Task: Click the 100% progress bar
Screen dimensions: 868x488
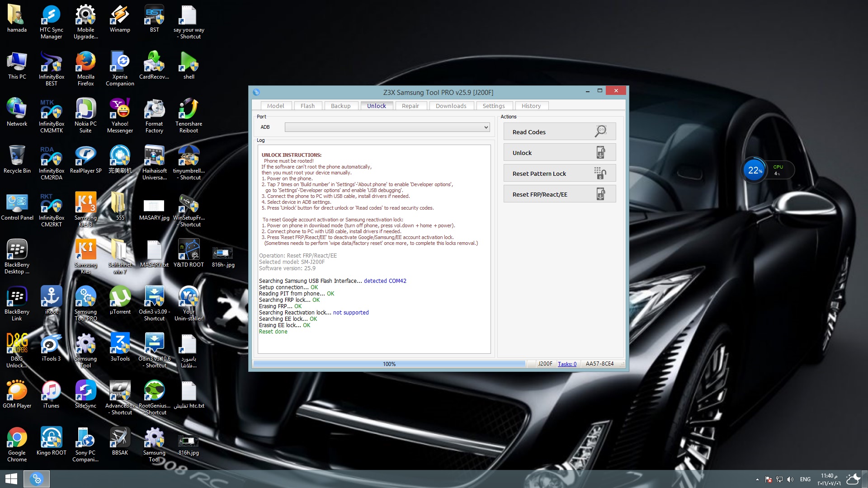Action: [x=389, y=364]
